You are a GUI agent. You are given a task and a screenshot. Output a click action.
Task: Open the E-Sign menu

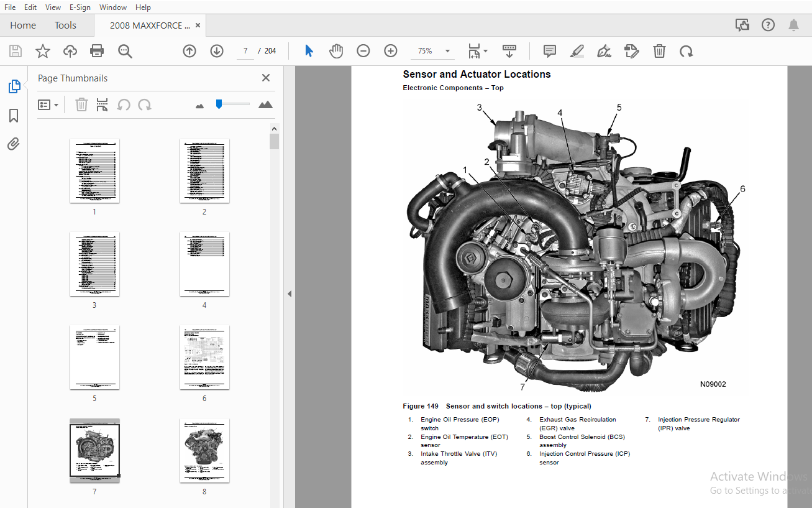coord(80,7)
